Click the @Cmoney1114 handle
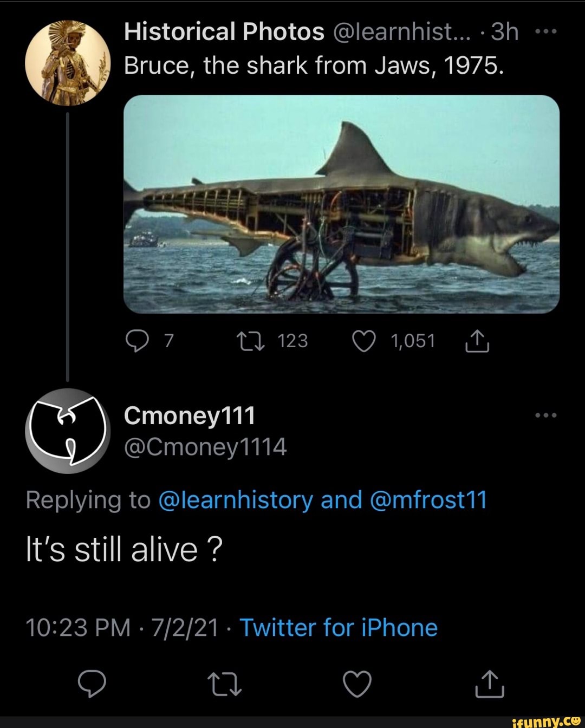Image resolution: width=585 pixels, height=728 pixels. (205, 447)
